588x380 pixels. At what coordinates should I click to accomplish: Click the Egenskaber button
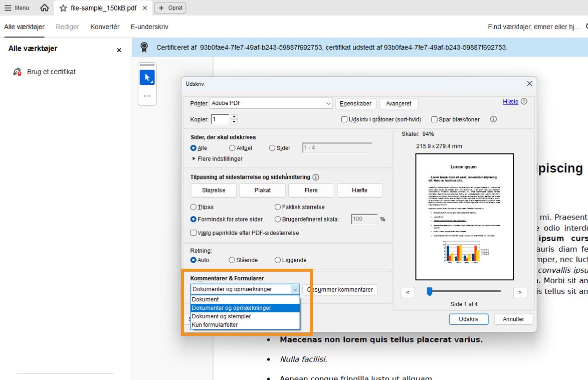pos(355,104)
